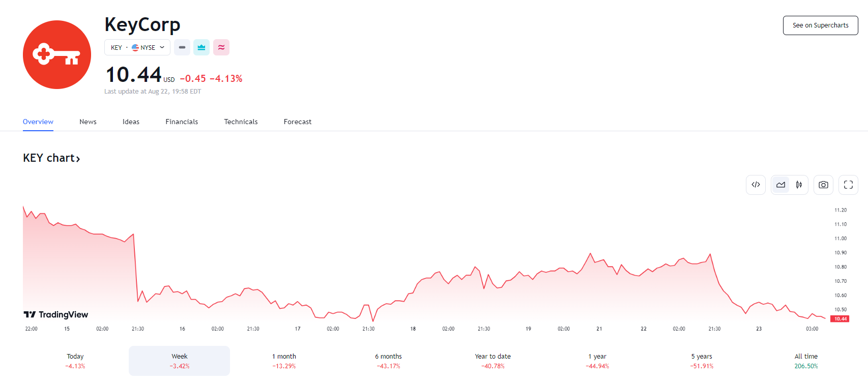868x382 pixels.
Task: Open the KEY chart heading link
Action: click(51, 158)
